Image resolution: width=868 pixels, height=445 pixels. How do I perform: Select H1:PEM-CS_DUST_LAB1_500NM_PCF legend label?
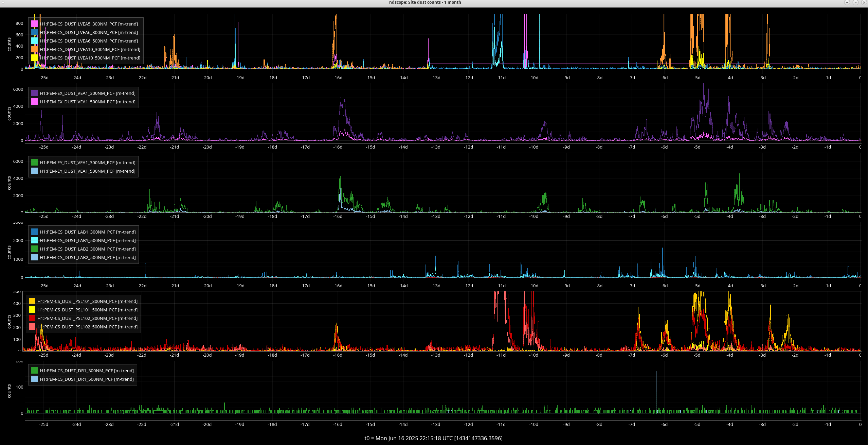tap(88, 241)
